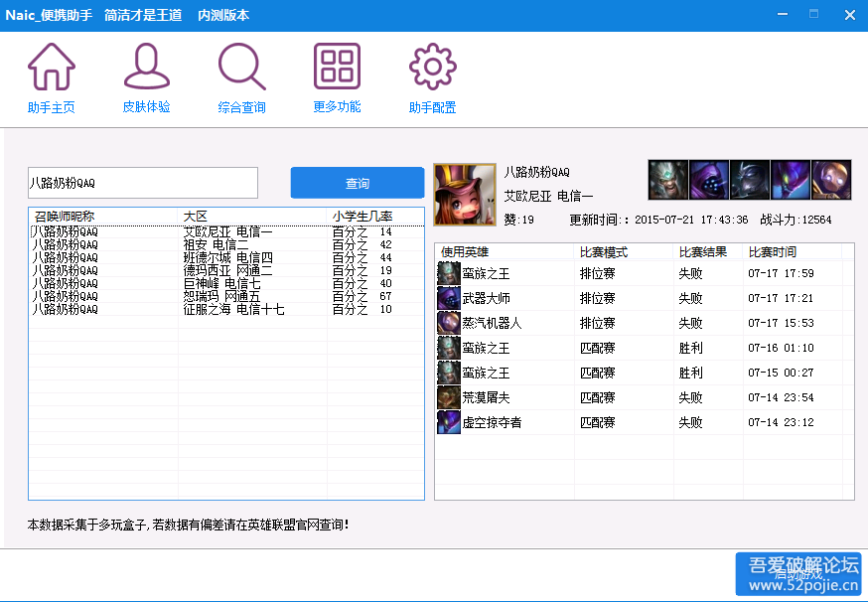Sort by 召唤师昵称 column header

[103, 216]
